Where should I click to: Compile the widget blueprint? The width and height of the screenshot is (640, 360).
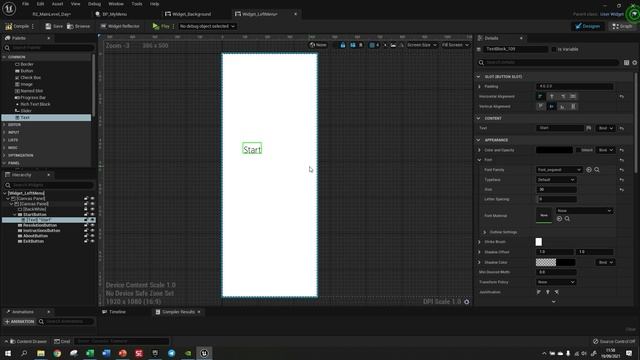tap(17, 26)
